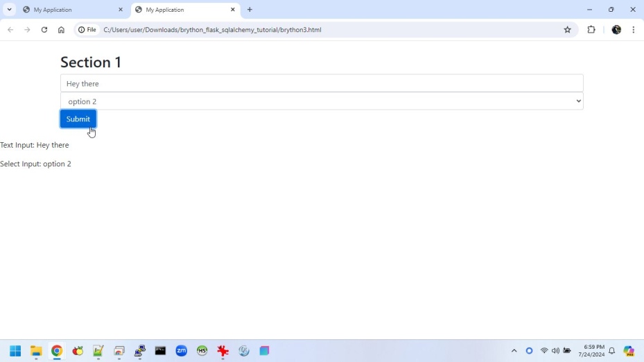Screen dimensions: 644x362
Task: Open the Windows Start menu
Action: coord(15,351)
